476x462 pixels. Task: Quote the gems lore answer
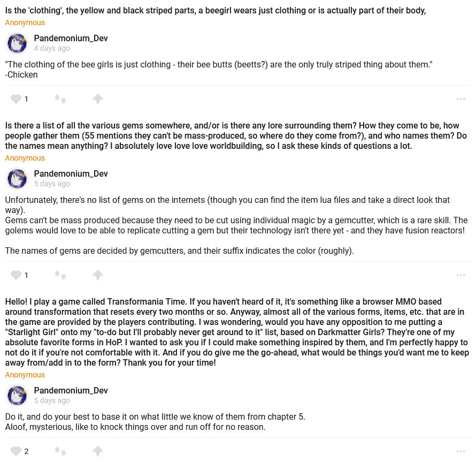[x=60, y=275]
